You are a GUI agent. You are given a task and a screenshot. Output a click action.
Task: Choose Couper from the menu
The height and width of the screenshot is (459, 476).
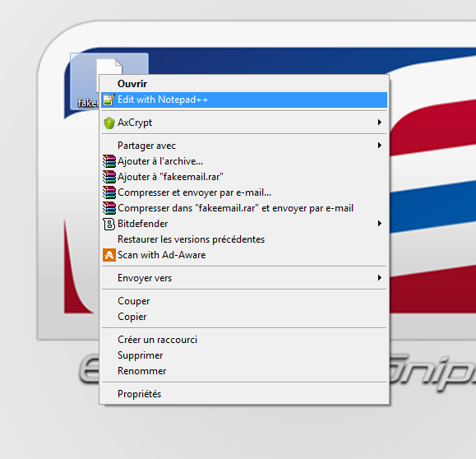click(x=244, y=301)
